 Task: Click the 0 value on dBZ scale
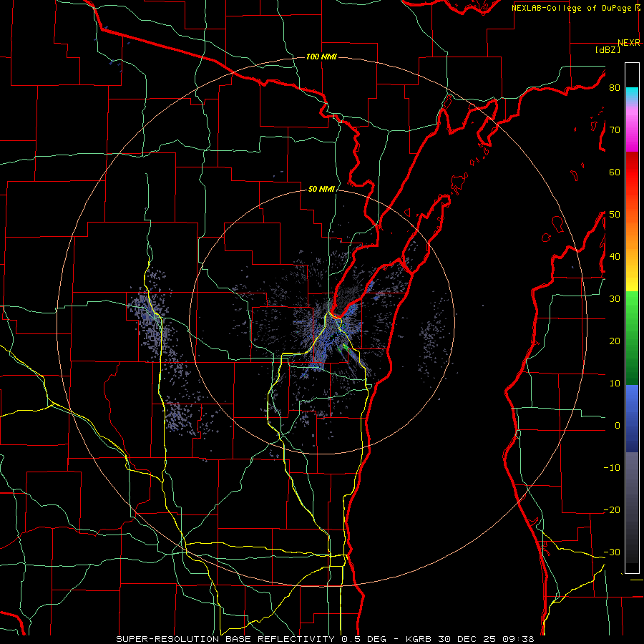618,426
